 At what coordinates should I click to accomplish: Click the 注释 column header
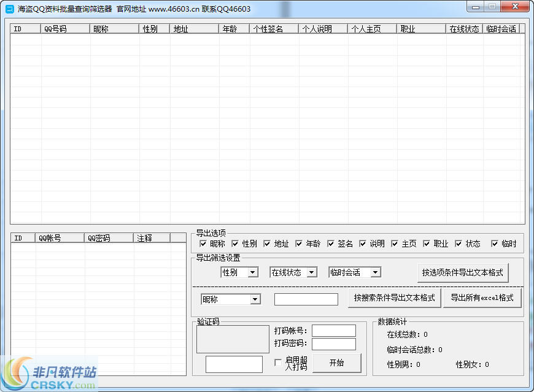coord(152,238)
